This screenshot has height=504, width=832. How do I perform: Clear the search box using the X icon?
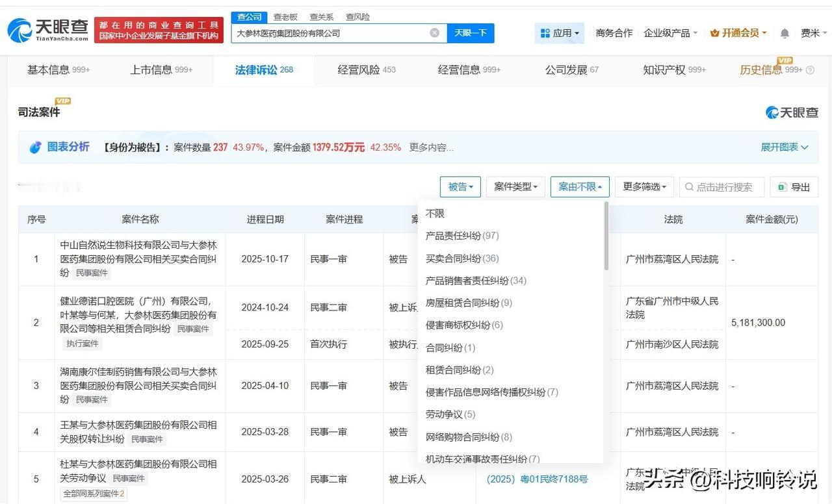coord(434,32)
